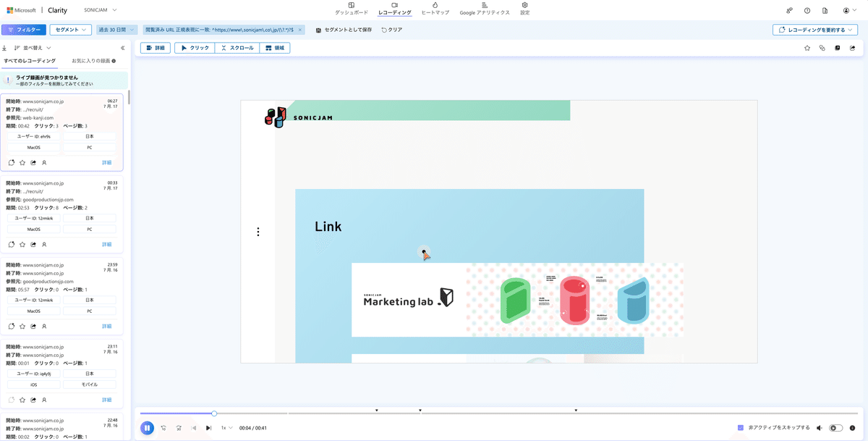Image resolution: width=868 pixels, height=441 pixels.
Task: Toggle the スクロール overlay button
Action: pyautogui.click(x=237, y=48)
